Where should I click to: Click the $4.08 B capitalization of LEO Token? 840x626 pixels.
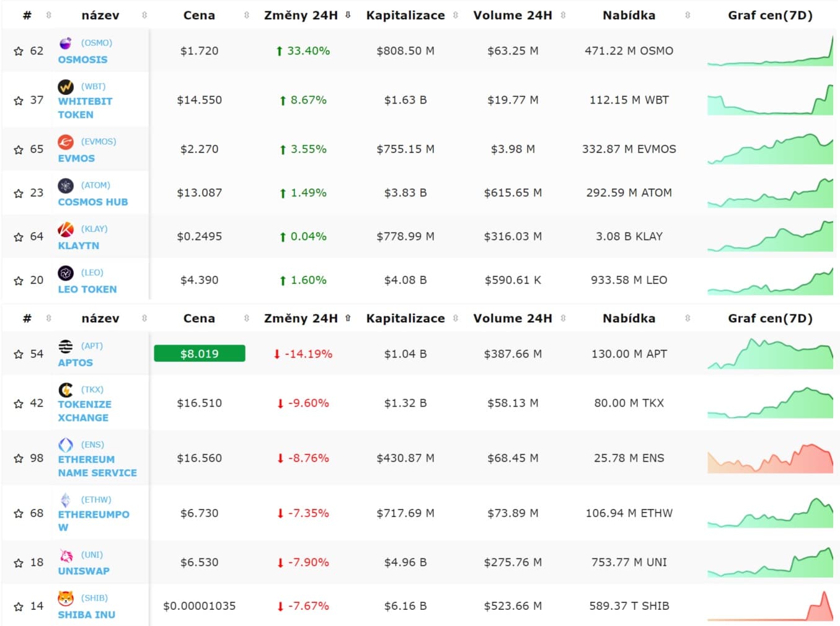405,280
